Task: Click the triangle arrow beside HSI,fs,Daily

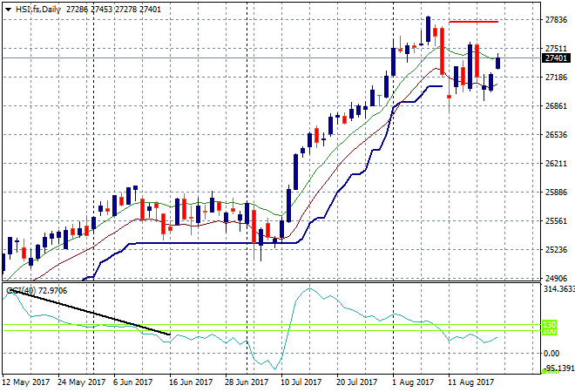Action: (8, 10)
